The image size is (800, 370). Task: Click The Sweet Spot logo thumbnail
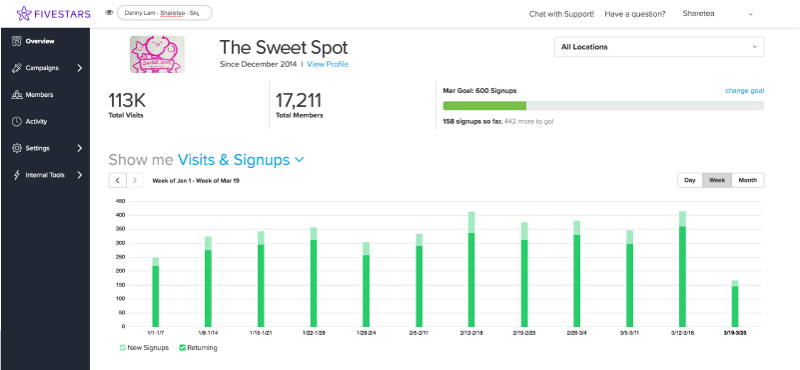pyautogui.click(x=157, y=54)
